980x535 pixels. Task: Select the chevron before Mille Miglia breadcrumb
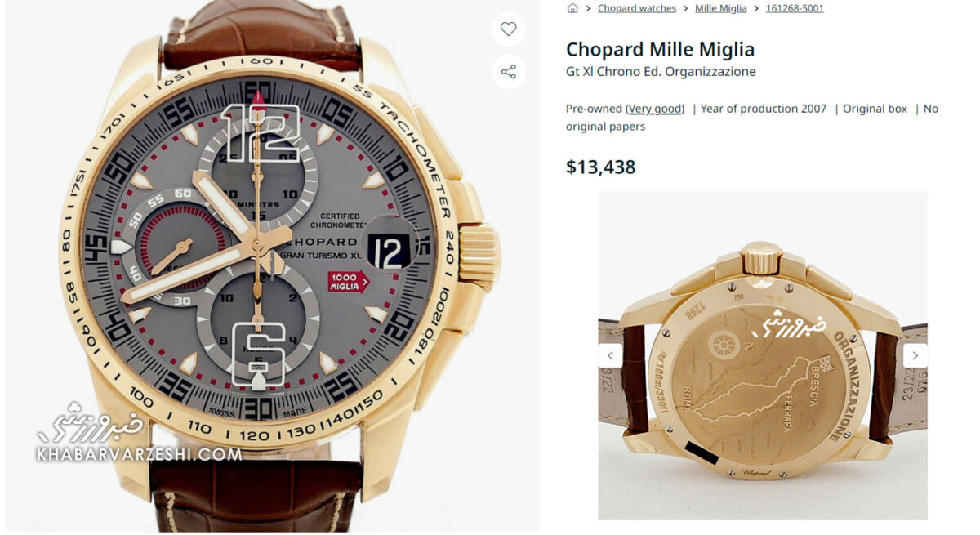(685, 8)
